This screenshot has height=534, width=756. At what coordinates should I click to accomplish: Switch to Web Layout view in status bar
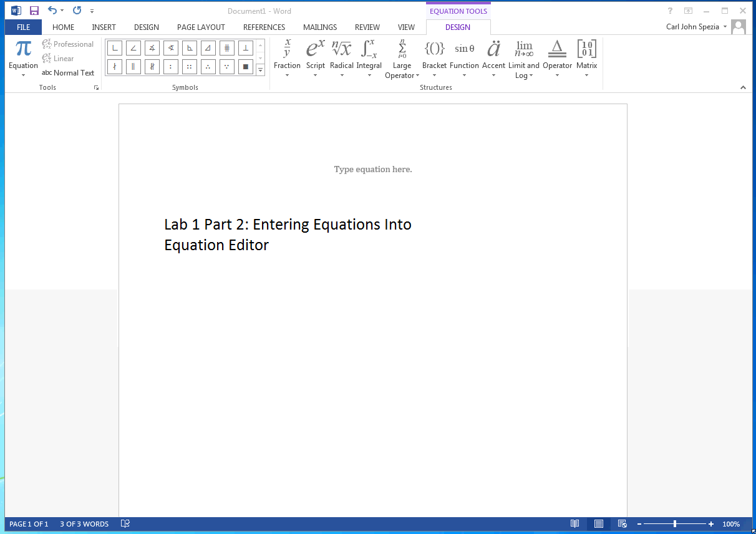(x=622, y=524)
